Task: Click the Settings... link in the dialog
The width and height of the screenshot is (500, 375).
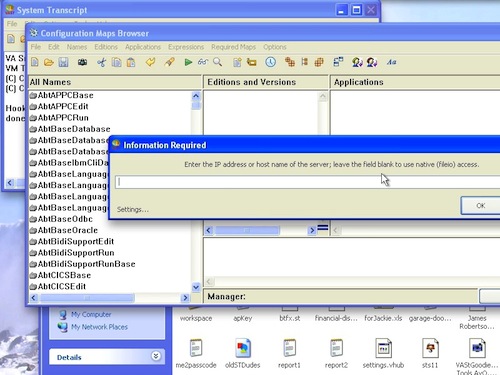Action: coord(133,210)
